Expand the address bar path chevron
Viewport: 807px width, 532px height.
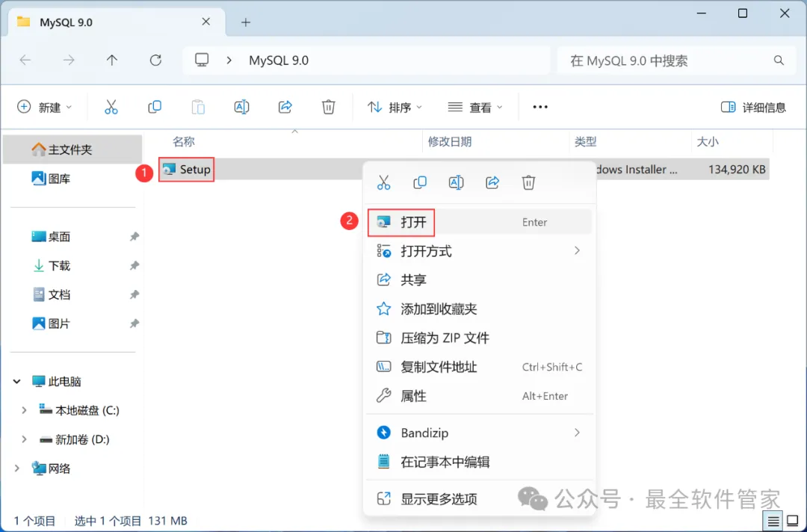click(x=229, y=61)
